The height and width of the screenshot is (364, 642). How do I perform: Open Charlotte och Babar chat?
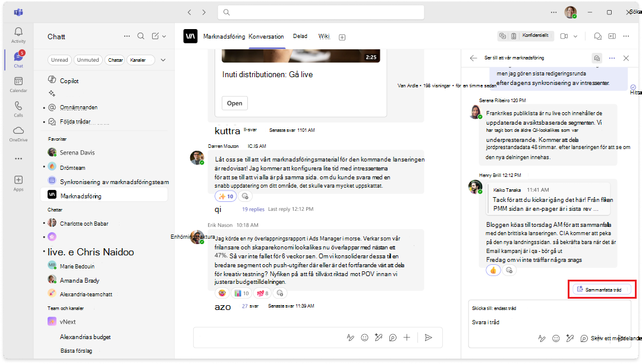tap(105, 223)
